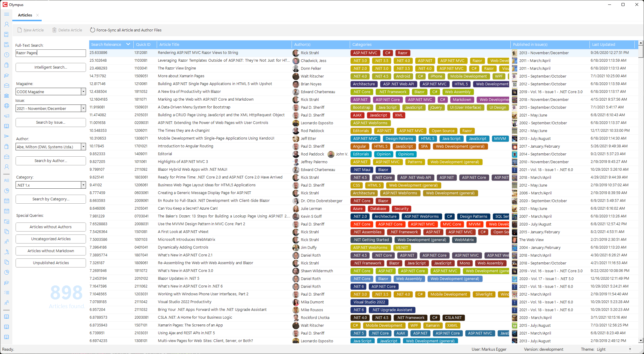Click the Visual Studio 2022 category tag
This screenshot has height=354, width=644.
click(369, 302)
